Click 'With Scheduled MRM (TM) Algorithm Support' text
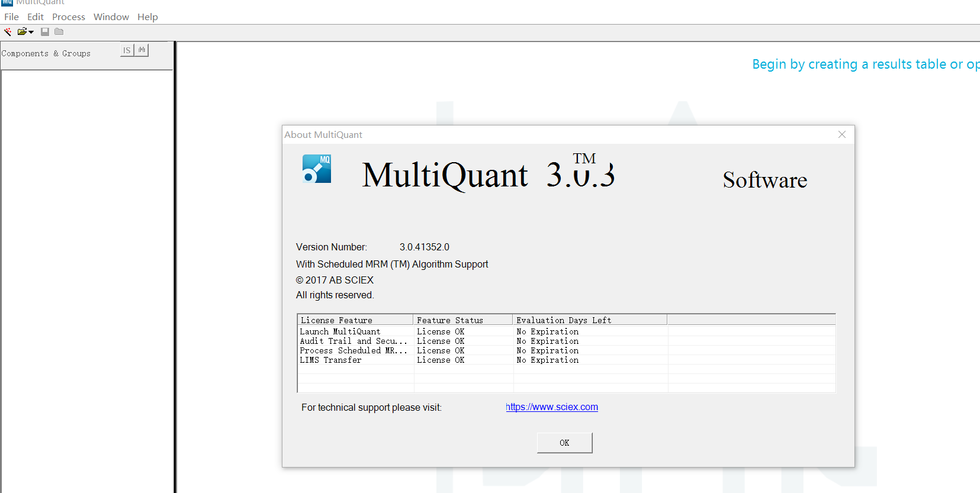The width and height of the screenshot is (980, 493). [392, 264]
